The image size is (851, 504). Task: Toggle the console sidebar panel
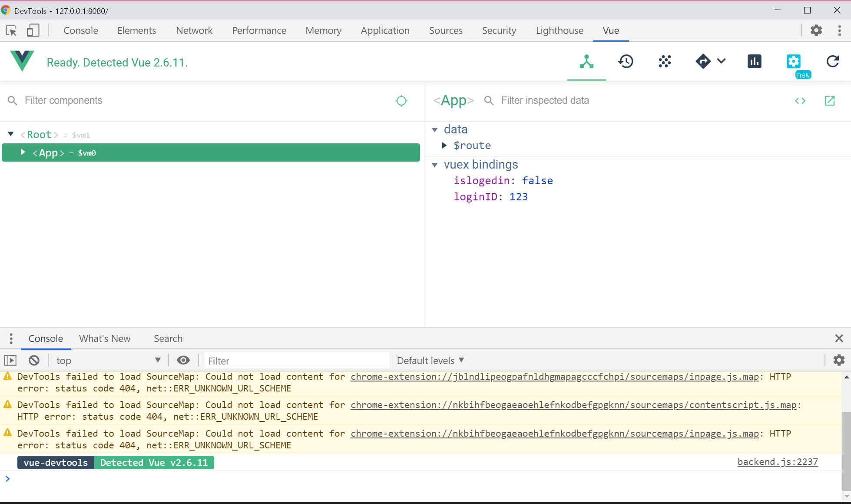10,360
